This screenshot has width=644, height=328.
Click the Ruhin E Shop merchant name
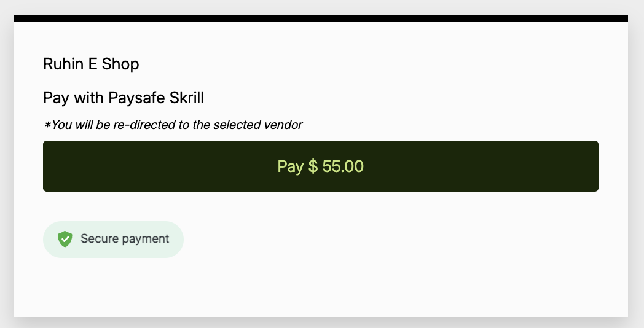tap(91, 64)
